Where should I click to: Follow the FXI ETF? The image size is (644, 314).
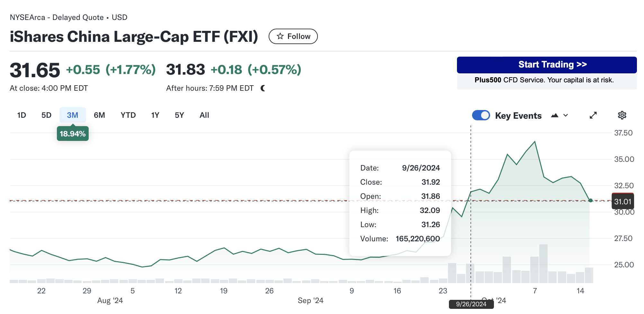(x=293, y=36)
